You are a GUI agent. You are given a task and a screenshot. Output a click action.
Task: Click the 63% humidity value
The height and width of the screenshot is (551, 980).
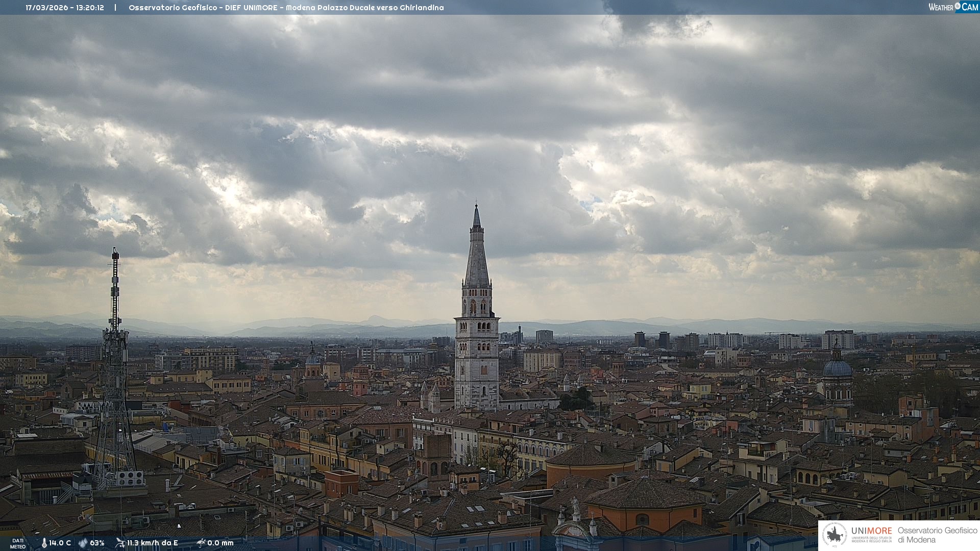97,543
